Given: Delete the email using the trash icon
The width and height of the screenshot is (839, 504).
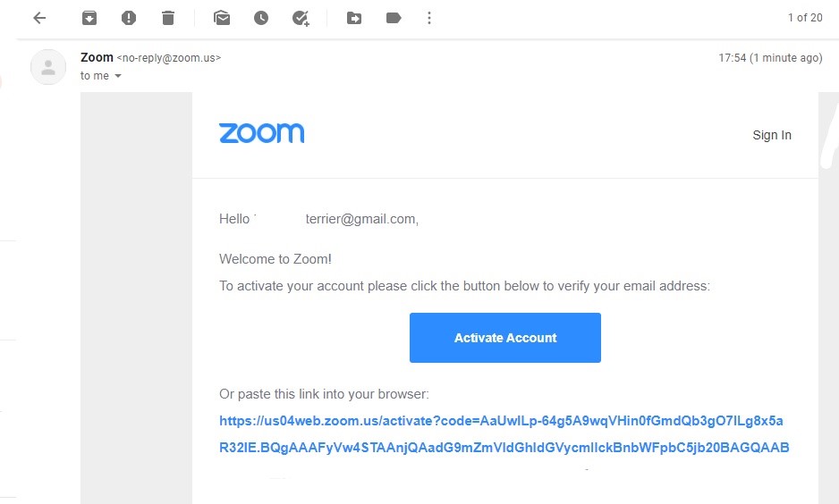Looking at the screenshot, I should tap(168, 18).
